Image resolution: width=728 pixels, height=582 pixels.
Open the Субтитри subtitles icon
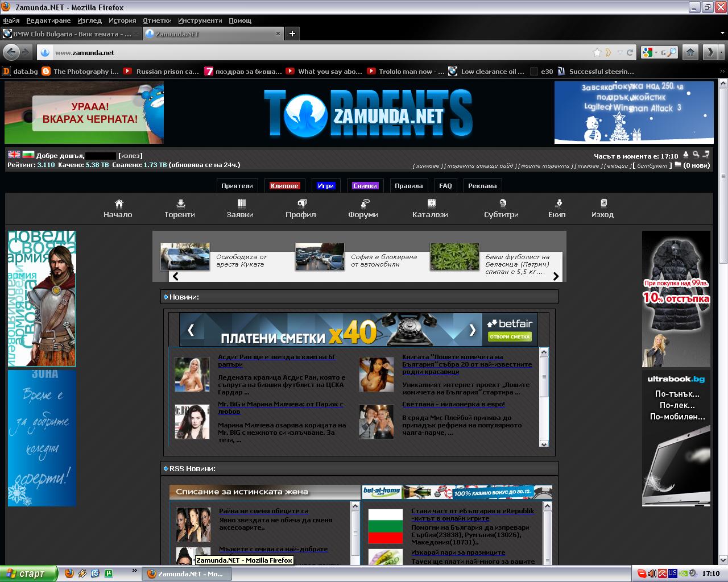[x=502, y=203]
